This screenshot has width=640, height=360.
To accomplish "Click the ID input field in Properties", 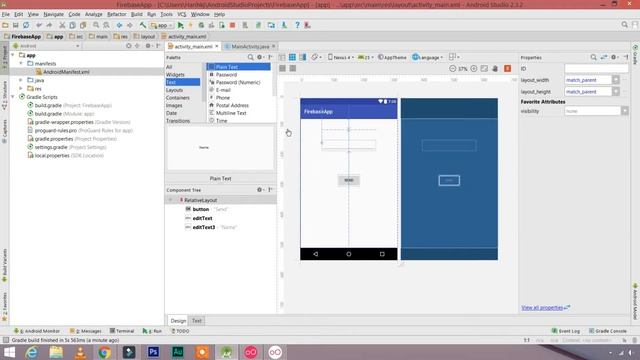I will pyautogui.click(x=596, y=69).
